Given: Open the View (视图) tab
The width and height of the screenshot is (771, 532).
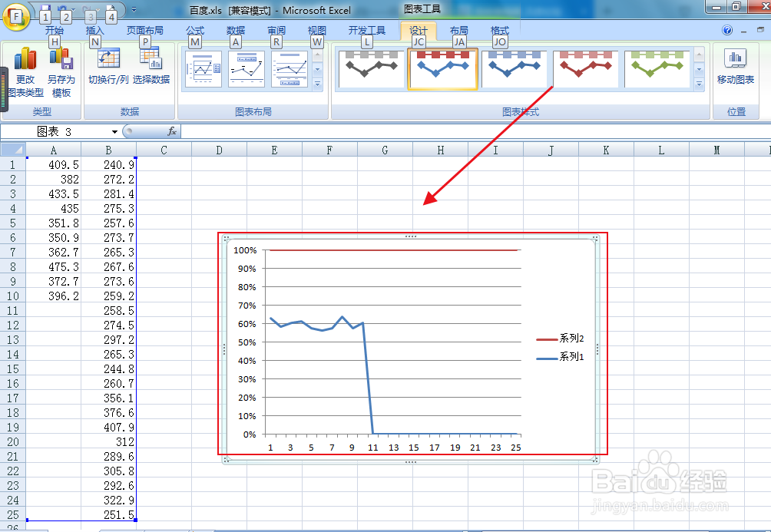Looking at the screenshot, I should [316, 31].
